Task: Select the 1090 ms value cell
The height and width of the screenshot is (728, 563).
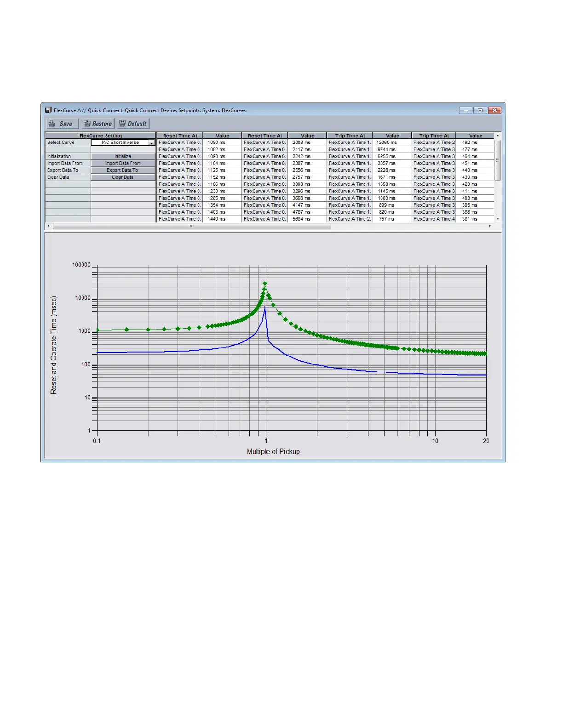Action: [x=222, y=156]
